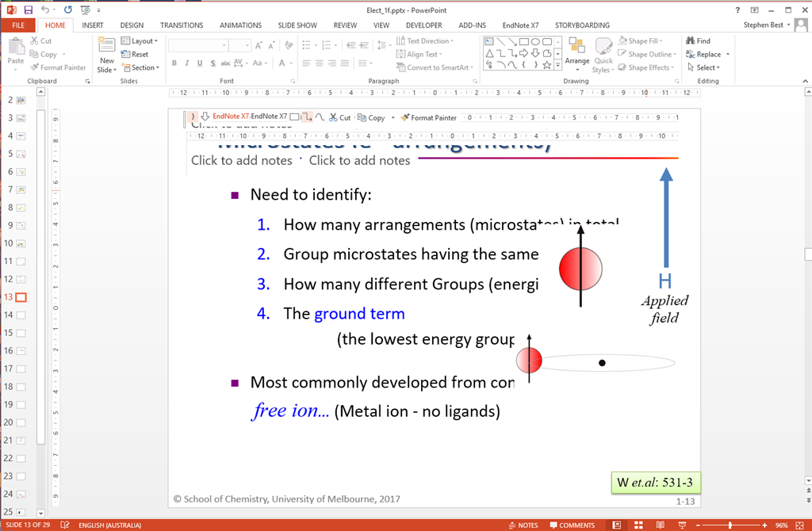This screenshot has width=812, height=531.
Task: Toggle the NOTES pane from status bar
Action: [x=523, y=525]
